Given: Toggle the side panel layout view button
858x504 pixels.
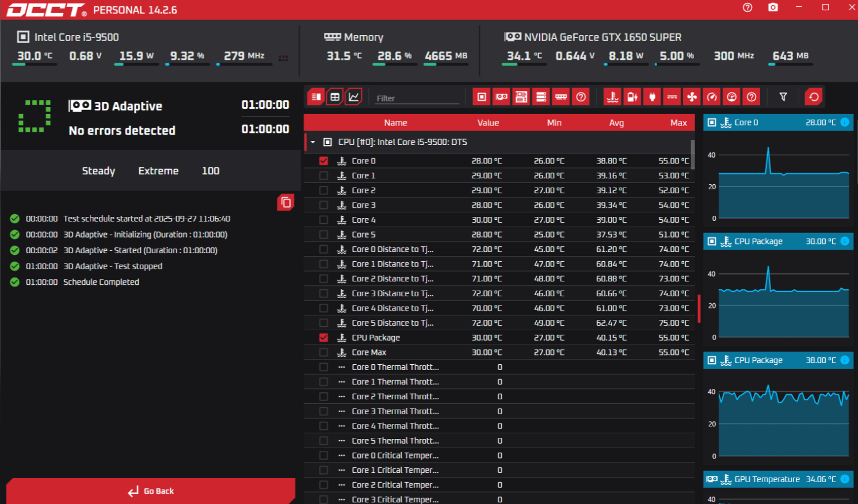Looking at the screenshot, I should tap(316, 97).
